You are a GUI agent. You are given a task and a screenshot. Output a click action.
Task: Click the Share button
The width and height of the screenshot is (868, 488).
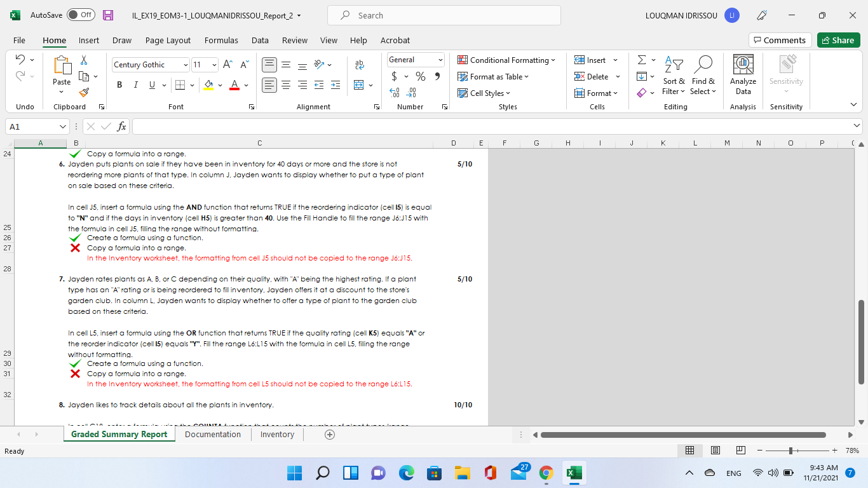click(838, 39)
